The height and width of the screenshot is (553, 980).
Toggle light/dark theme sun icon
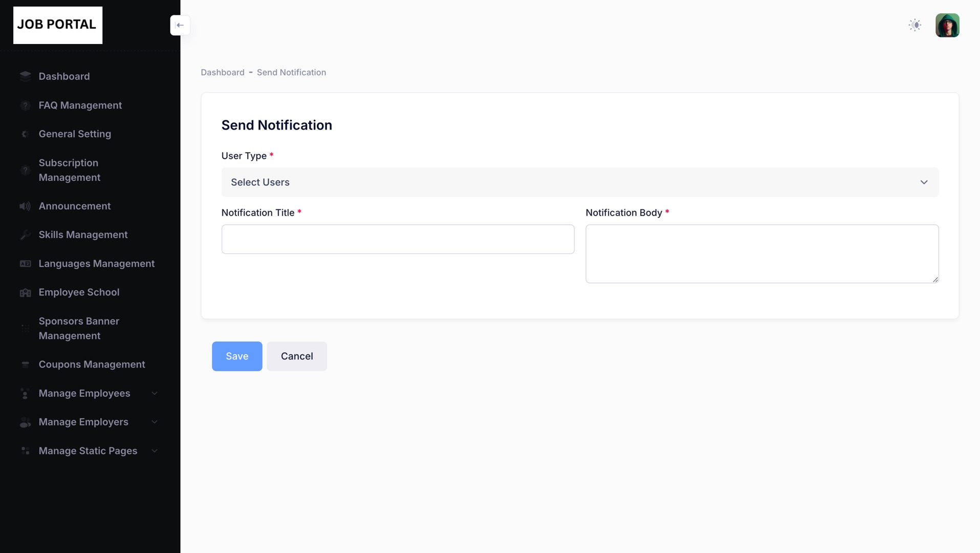point(914,25)
